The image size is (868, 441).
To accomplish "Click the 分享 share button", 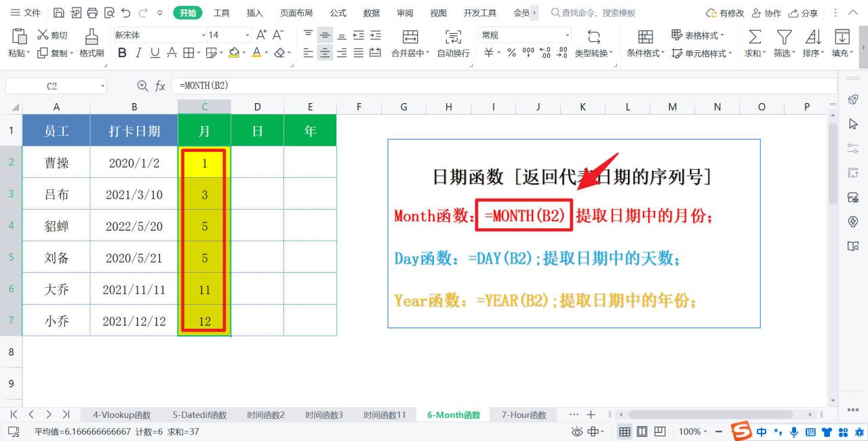I will coord(803,13).
